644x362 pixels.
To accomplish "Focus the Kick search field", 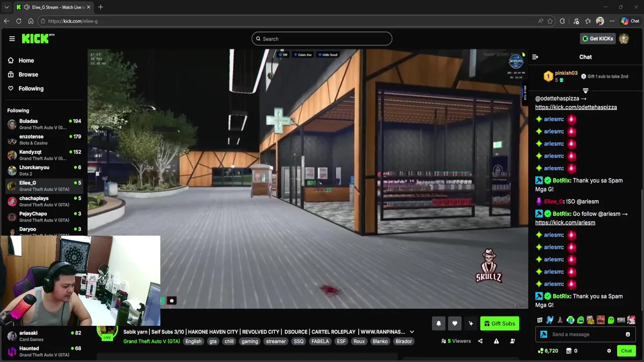I will click(322, 39).
